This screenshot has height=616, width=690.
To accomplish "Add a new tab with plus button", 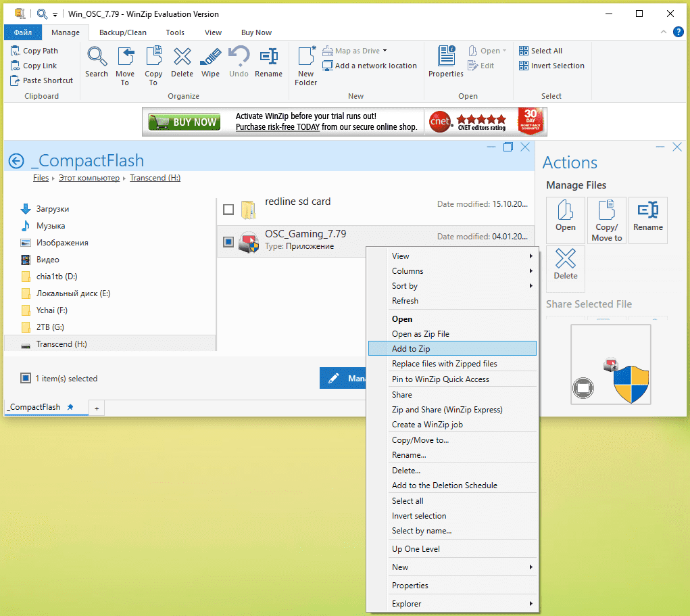I will pyautogui.click(x=97, y=408).
